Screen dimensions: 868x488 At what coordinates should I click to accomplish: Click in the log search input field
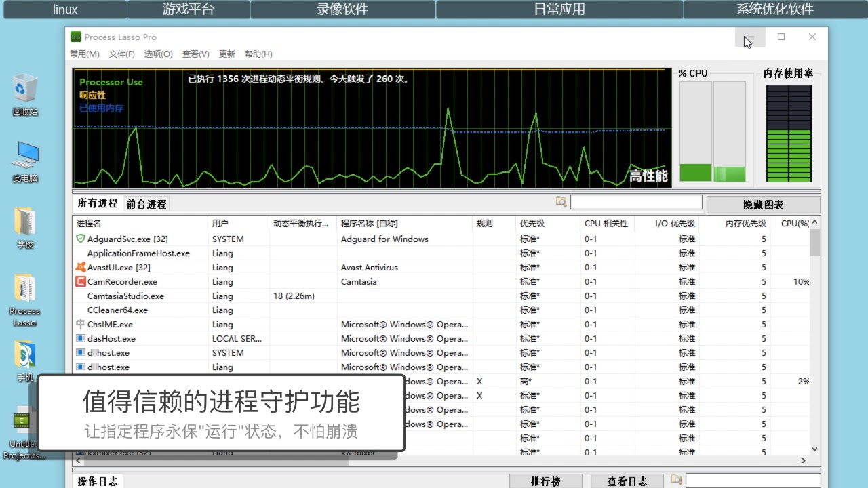[753, 481]
